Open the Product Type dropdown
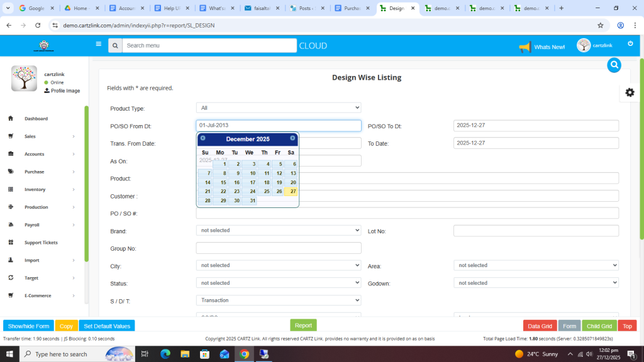 click(x=279, y=108)
